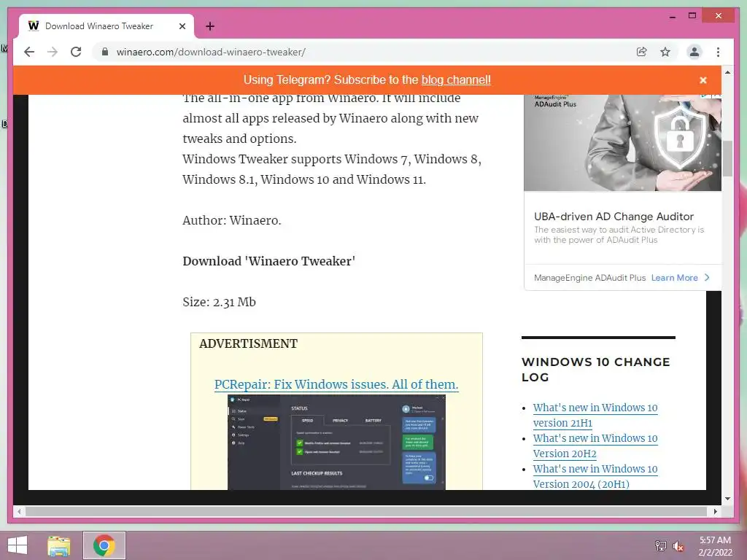Screen dimensions: 747x560
Task: Follow the blog channel link
Action: point(456,80)
